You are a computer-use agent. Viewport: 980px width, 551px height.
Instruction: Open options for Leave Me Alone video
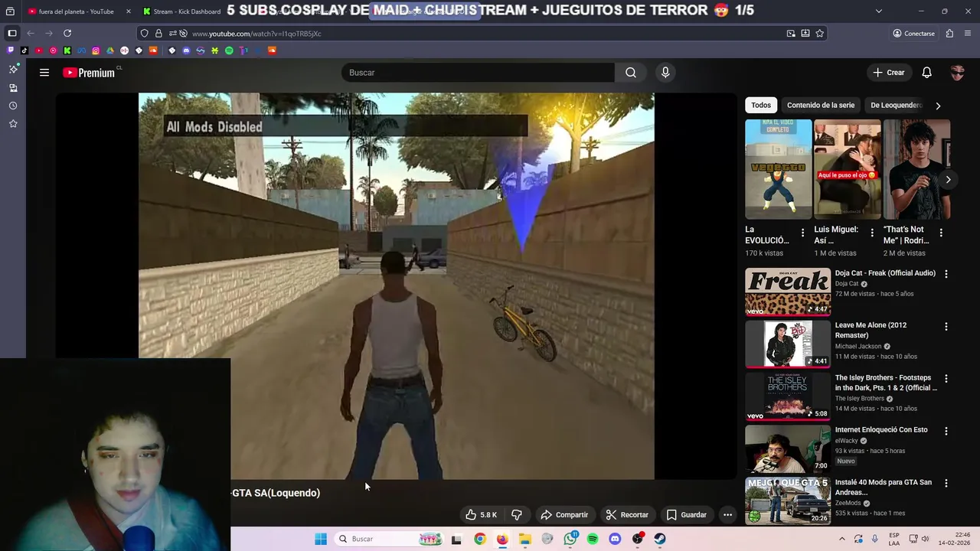[946, 327]
